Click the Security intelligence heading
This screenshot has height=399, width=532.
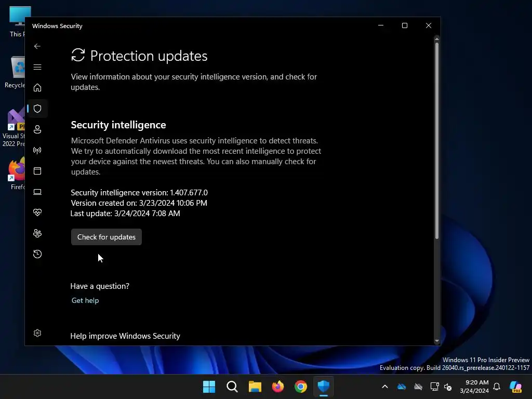point(118,125)
